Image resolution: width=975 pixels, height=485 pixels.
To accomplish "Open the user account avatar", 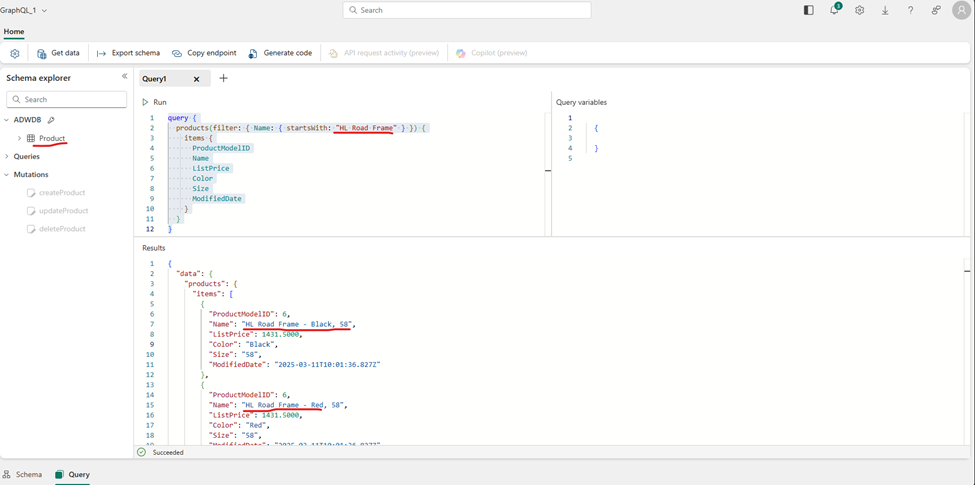I will pyautogui.click(x=961, y=10).
